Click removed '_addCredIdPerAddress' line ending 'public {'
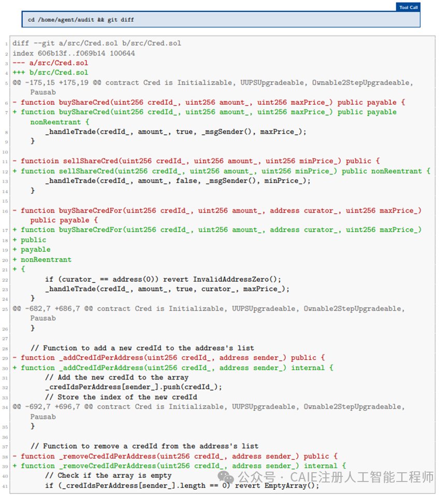 point(169,358)
